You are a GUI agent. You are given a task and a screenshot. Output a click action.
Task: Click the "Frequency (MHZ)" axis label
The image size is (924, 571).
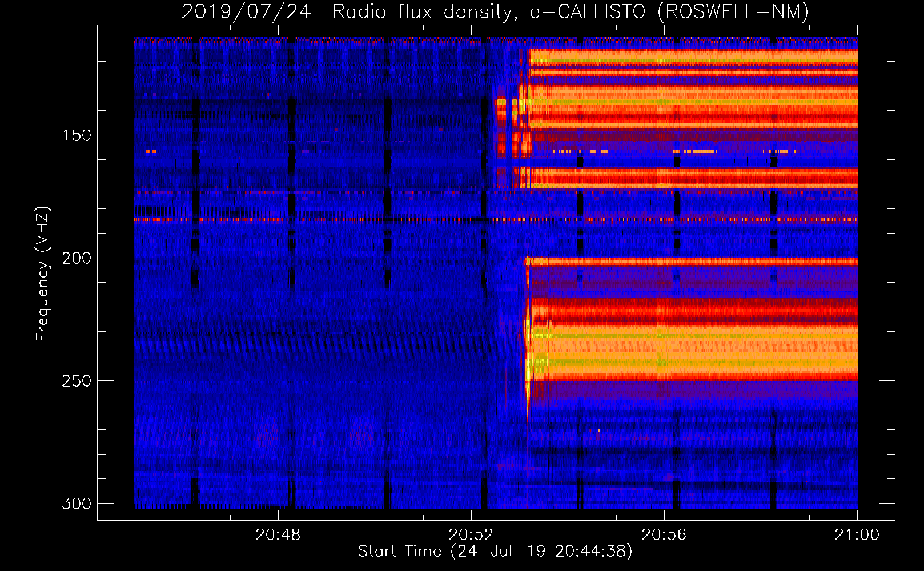pos(43,274)
